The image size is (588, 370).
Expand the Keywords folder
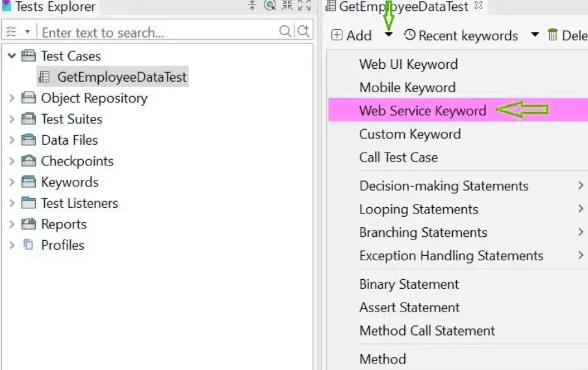tap(12, 182)
